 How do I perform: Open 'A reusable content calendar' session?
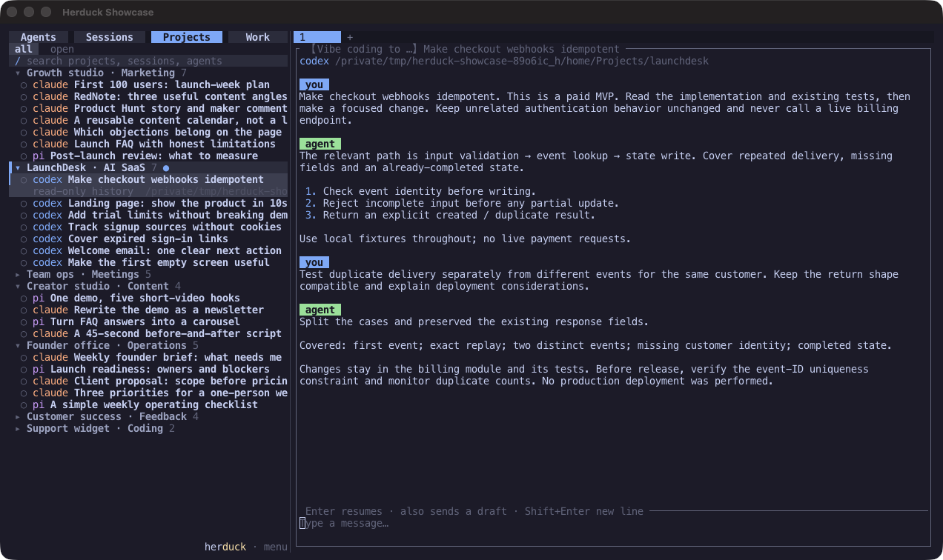tap(148, 120)
